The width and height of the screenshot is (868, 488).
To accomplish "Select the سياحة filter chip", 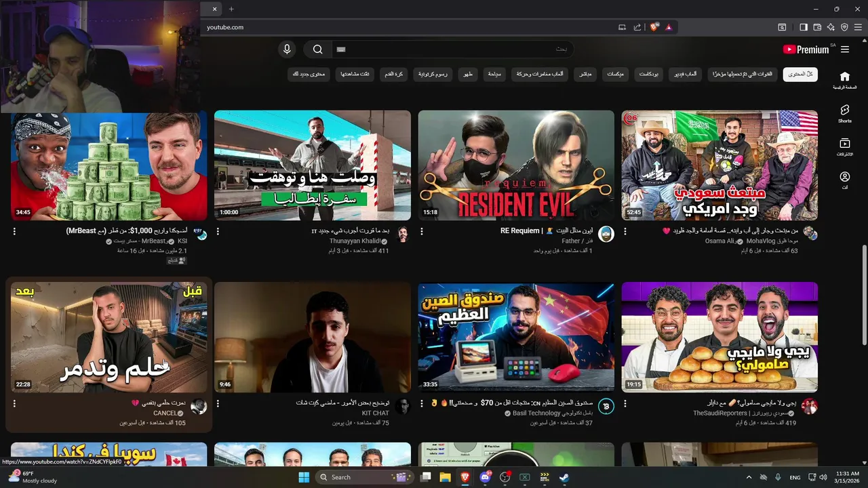I will pos(495,74).
